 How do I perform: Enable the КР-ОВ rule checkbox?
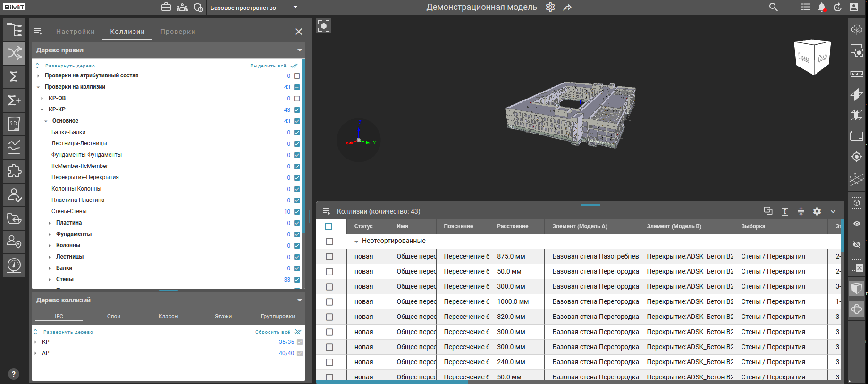tap(297, 99)
